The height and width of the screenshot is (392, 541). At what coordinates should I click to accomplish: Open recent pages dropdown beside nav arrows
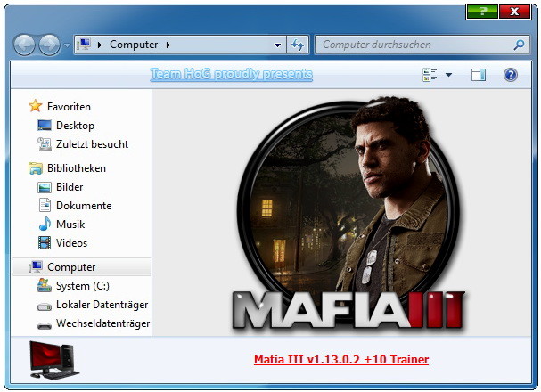(67, 45)
